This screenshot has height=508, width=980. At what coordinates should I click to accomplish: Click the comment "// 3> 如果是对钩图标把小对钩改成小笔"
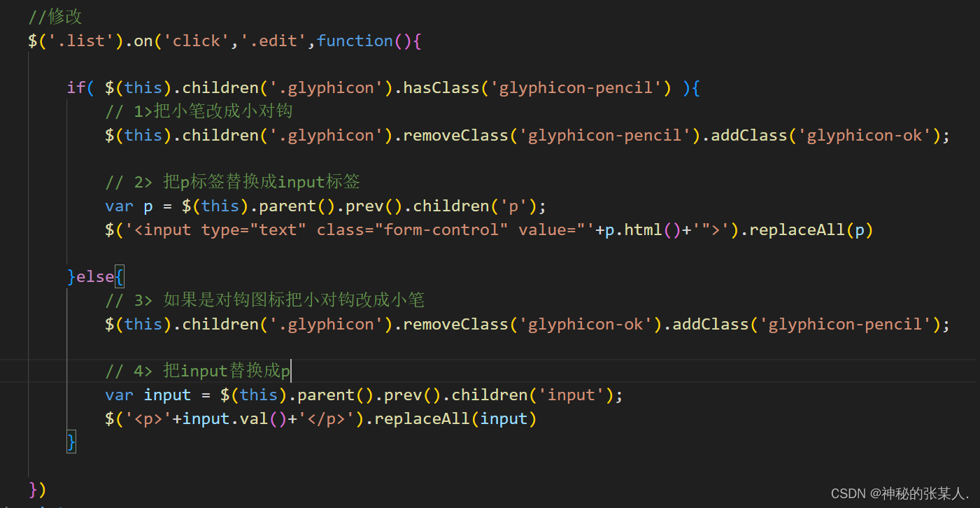click(265, 301)
